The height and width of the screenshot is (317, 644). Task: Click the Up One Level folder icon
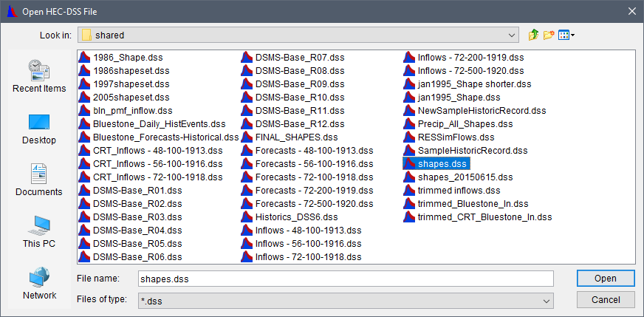534,35
